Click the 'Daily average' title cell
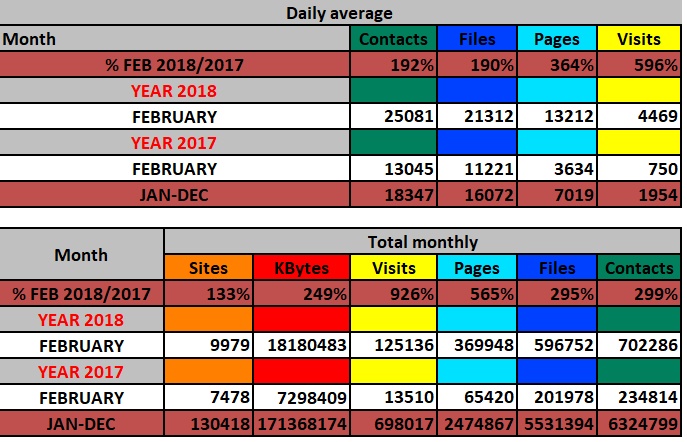 pos(342,13)
